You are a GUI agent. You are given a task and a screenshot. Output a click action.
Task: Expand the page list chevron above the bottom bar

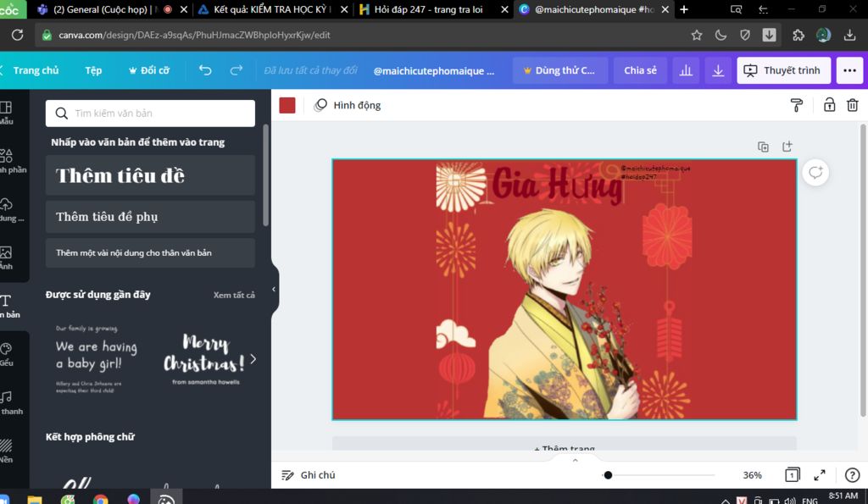coord(576,460)
